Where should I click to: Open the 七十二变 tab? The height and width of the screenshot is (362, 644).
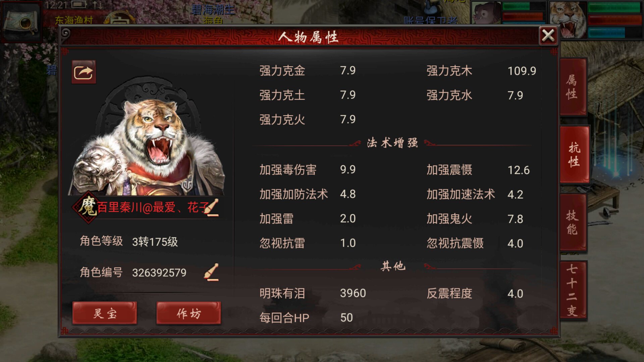click(573, 290)
